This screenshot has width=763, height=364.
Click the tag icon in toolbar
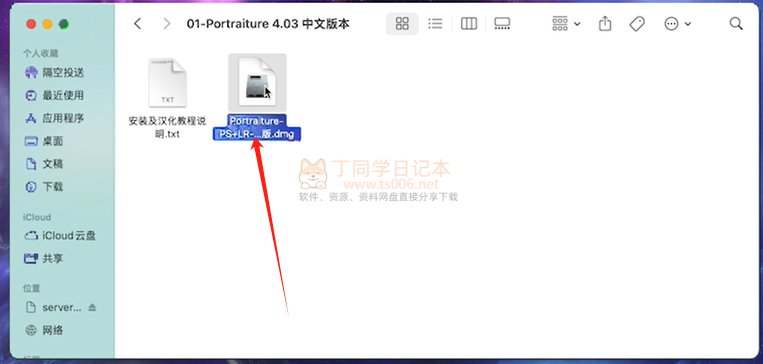click(x=637, y=23)
